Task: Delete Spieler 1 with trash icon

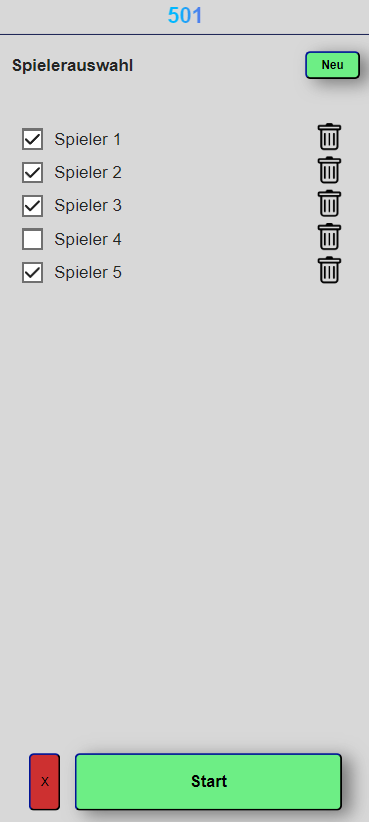Action: point(329,137)
